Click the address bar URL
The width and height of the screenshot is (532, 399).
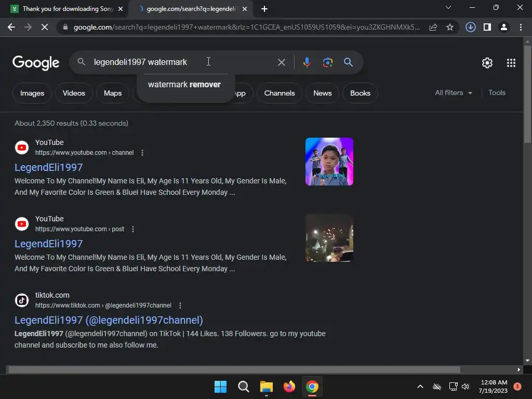tap(246, 27)
